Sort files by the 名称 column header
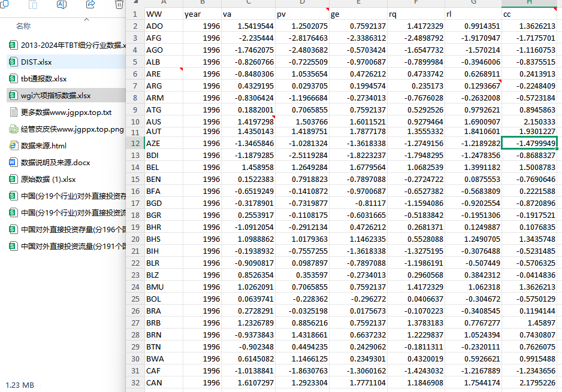 tap(23, 26)
